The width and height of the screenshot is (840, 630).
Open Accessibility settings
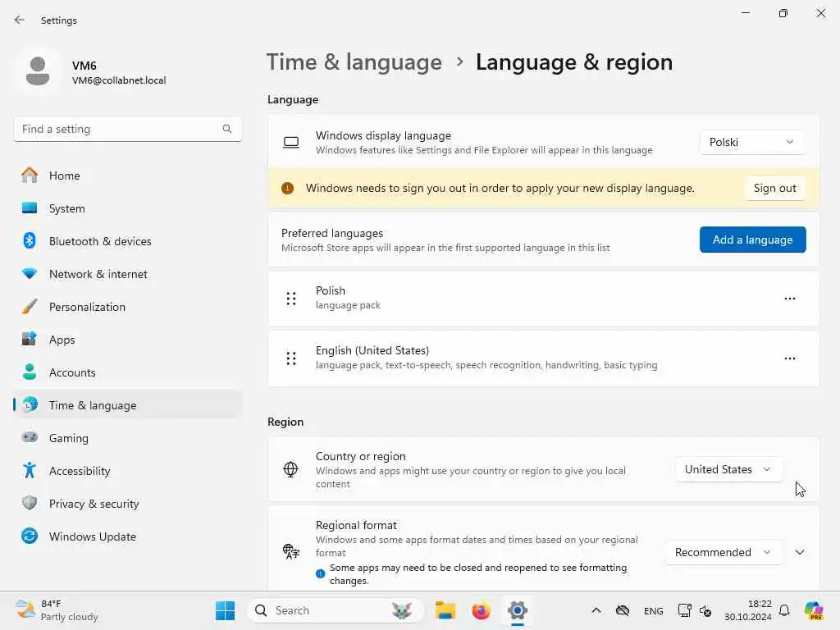click(128, 471)
